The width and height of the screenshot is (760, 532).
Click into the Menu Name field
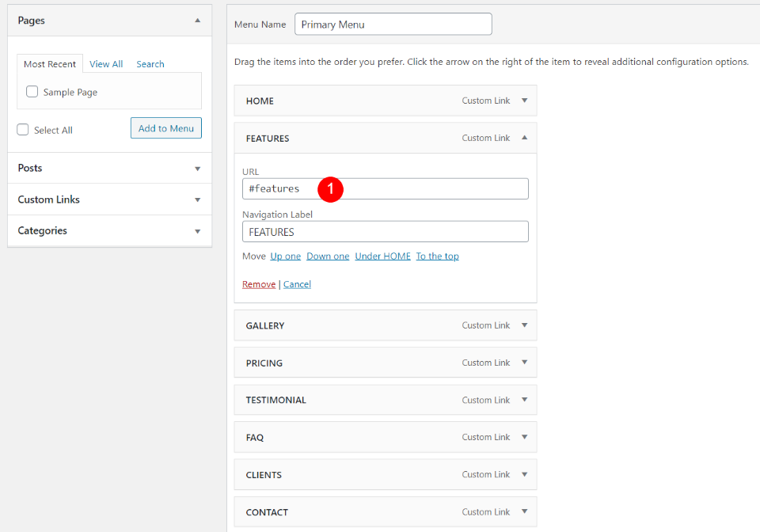[393, 24]
